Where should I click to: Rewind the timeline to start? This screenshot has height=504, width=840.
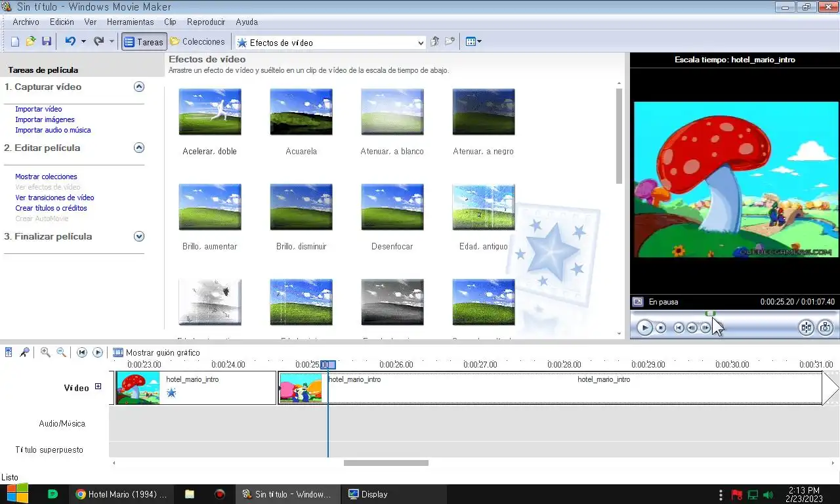pos(82,352)
